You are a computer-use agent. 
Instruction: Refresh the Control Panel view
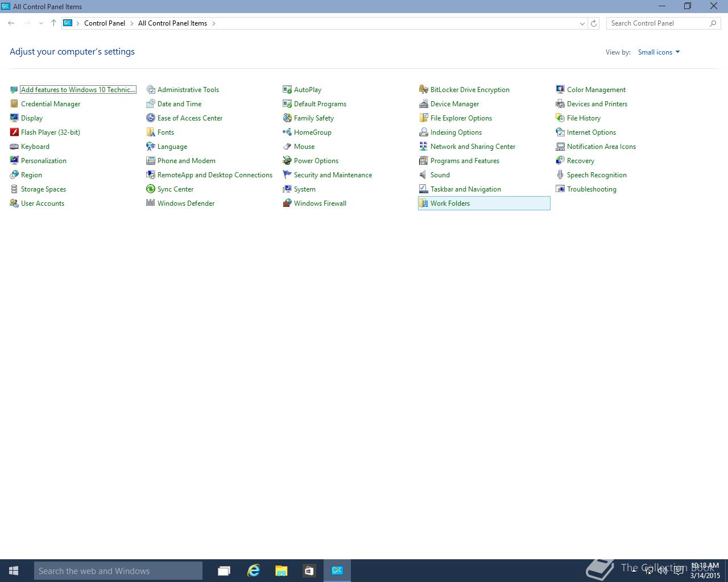594,23
